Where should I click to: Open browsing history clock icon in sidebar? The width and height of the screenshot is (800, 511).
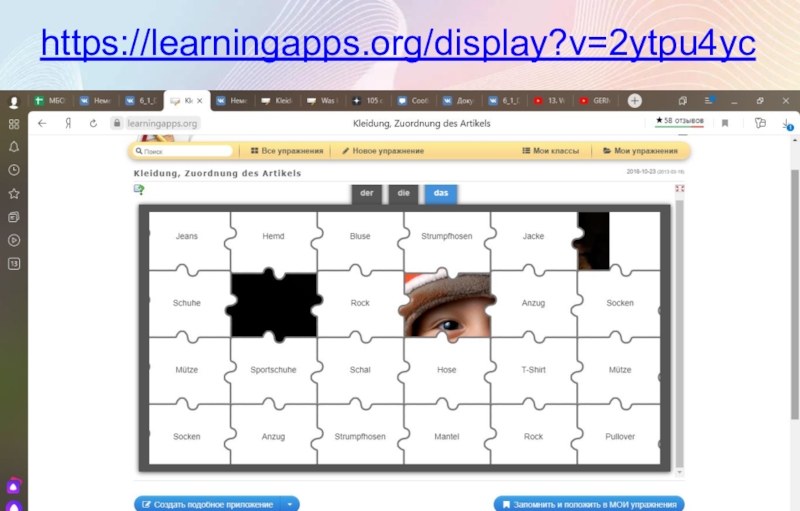[14, 170]
